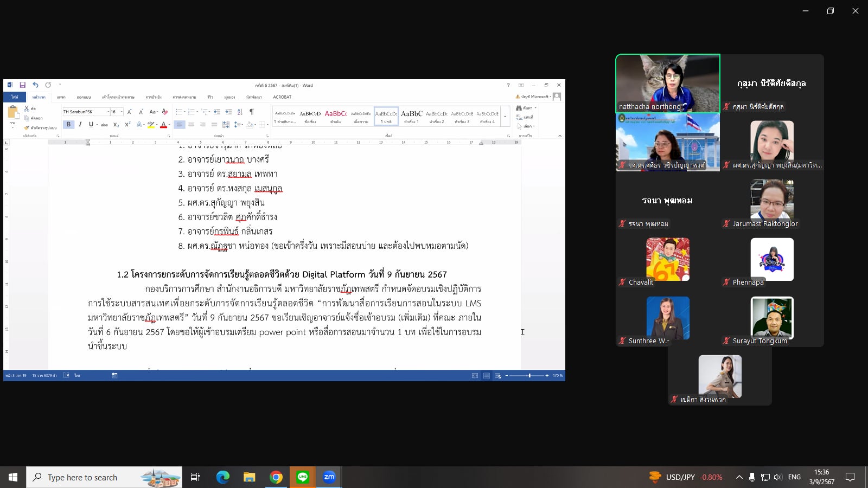The width and height of the screenshot is (868, 488).
Task: Toggle the strikethrough abc button
Action: point(104,125)
